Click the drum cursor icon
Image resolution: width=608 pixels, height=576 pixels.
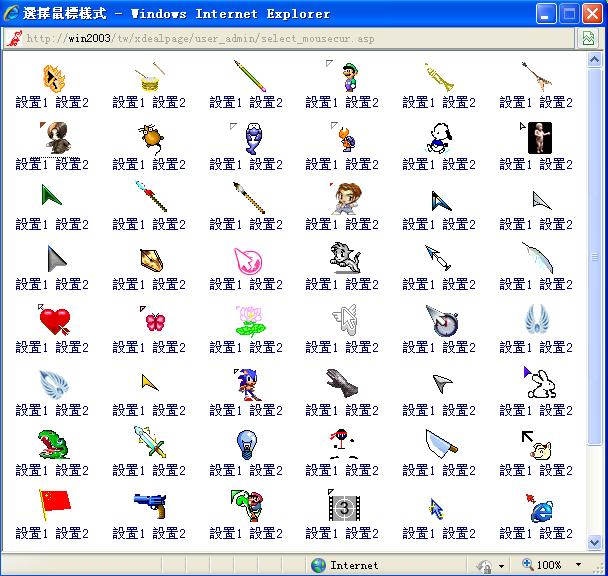coord(150,78)
